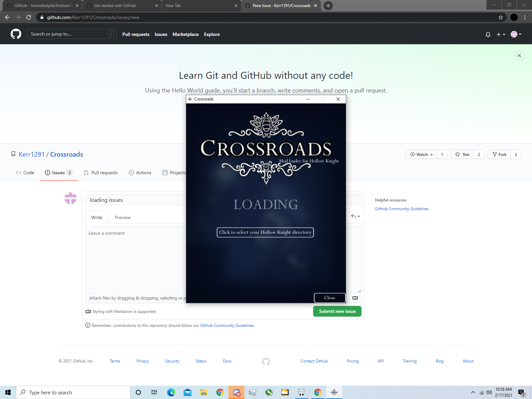Open the Windows action center notifications icon
532x399 pixels.
[522, 393]
